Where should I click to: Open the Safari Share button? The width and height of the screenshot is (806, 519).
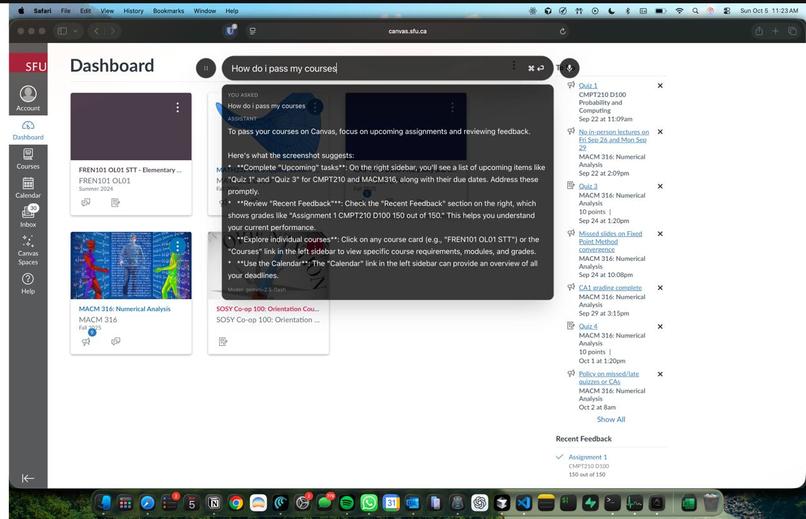coord(758,31)
